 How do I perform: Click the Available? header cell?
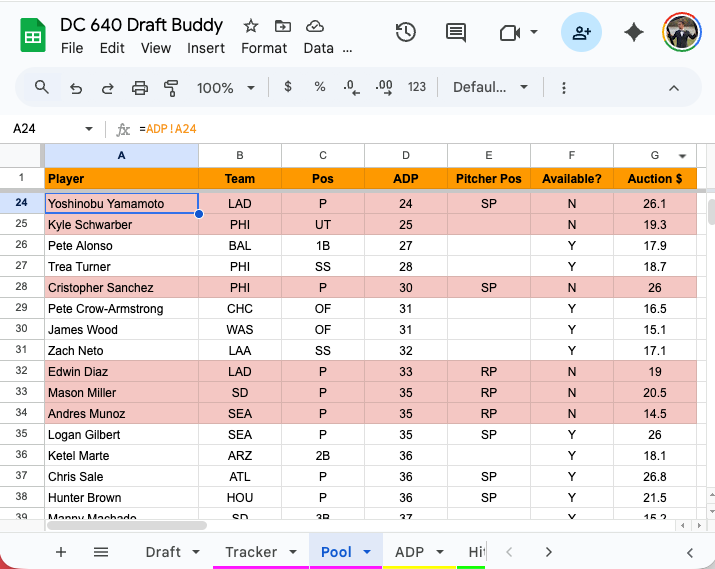point(572,178)
